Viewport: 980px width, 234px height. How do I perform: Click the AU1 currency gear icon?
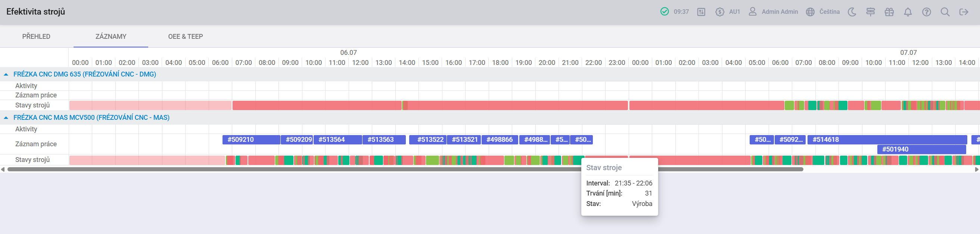tap(719, 12)
